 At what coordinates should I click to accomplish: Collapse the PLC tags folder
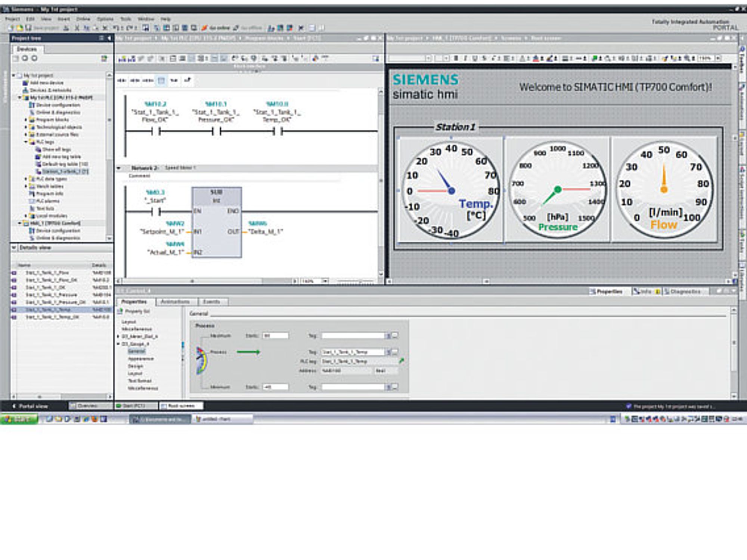coord(26,142)
